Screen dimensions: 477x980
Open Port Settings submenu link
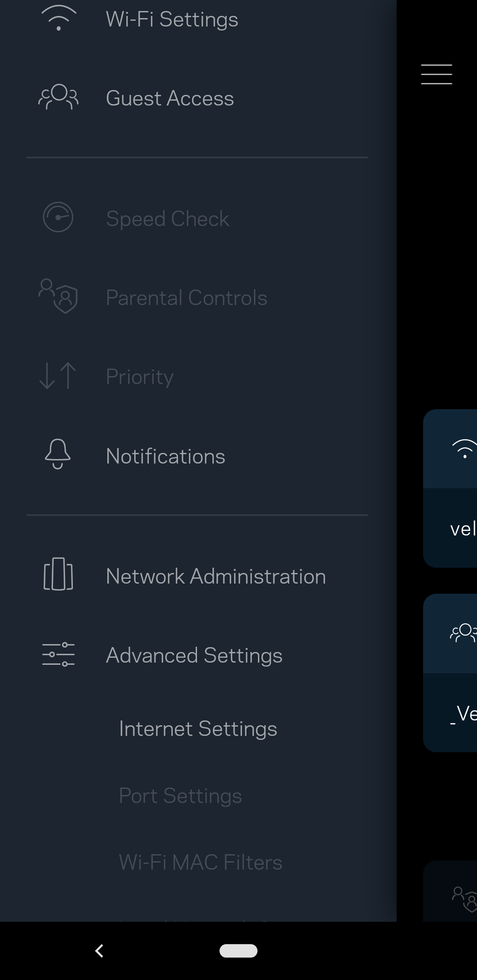click(180, 796)
